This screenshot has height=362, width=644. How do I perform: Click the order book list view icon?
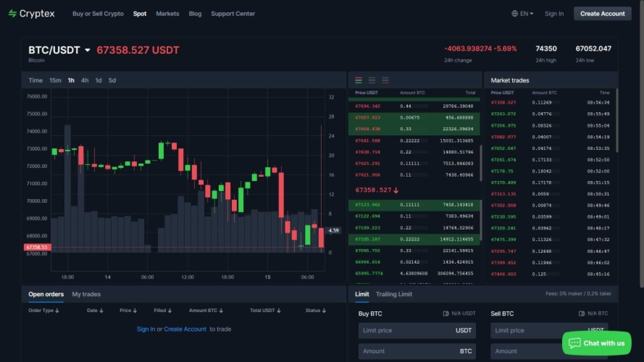pyautogui.click(x=358, y=80)
